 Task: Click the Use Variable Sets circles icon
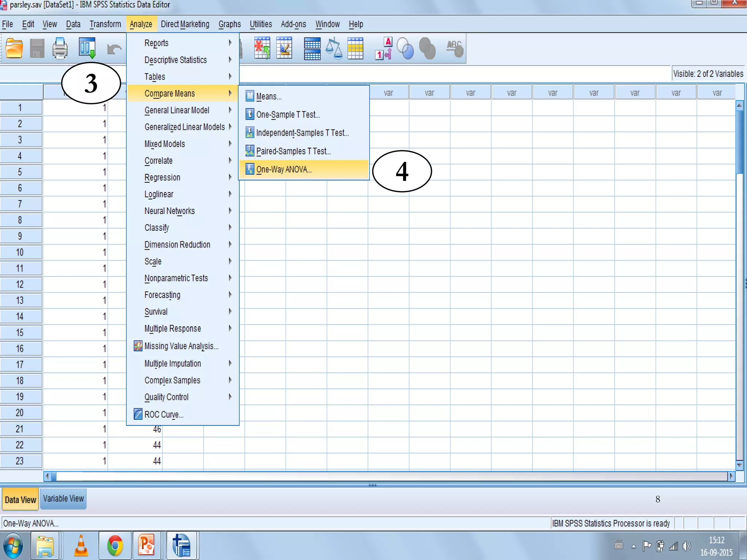tap(405, 48)
